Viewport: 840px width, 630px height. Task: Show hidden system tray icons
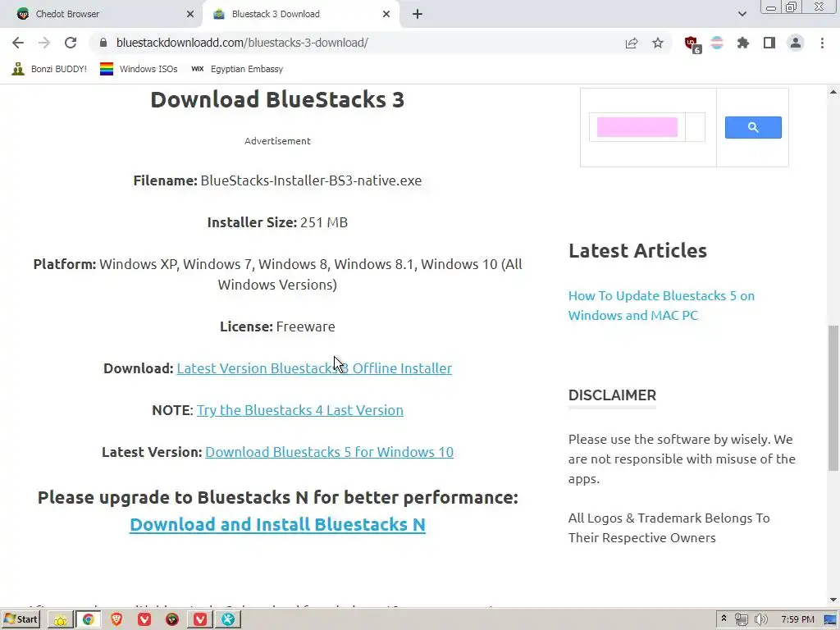(x=724, y=619)
